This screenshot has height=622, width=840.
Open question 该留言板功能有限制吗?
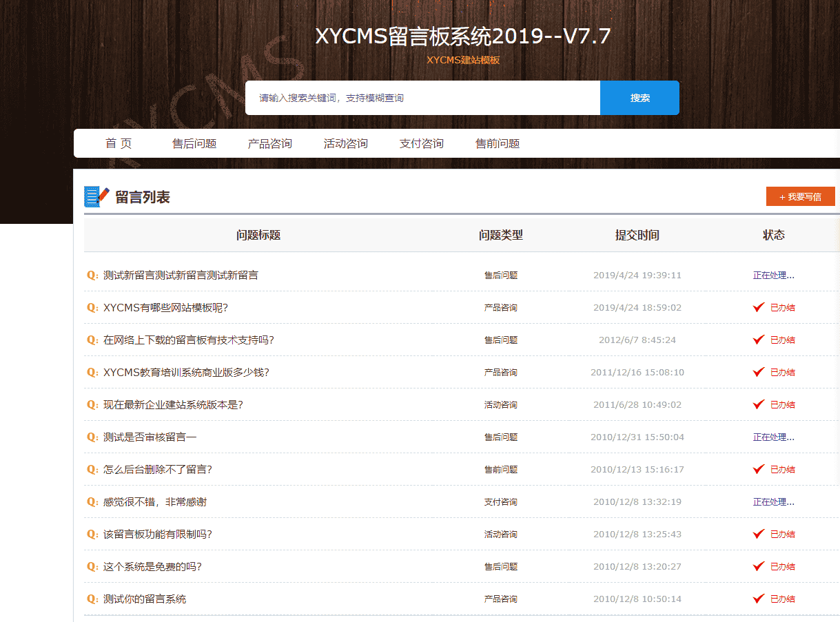coord(158,535)
